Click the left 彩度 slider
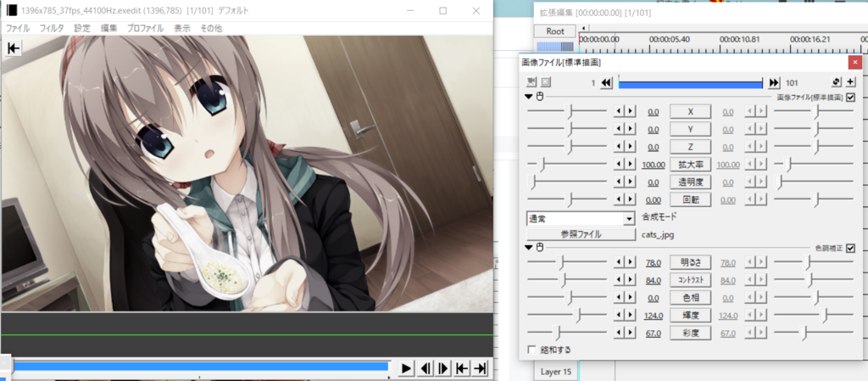Image resolution: width=868 pixels, height=381 pixels. click(567, 333)
